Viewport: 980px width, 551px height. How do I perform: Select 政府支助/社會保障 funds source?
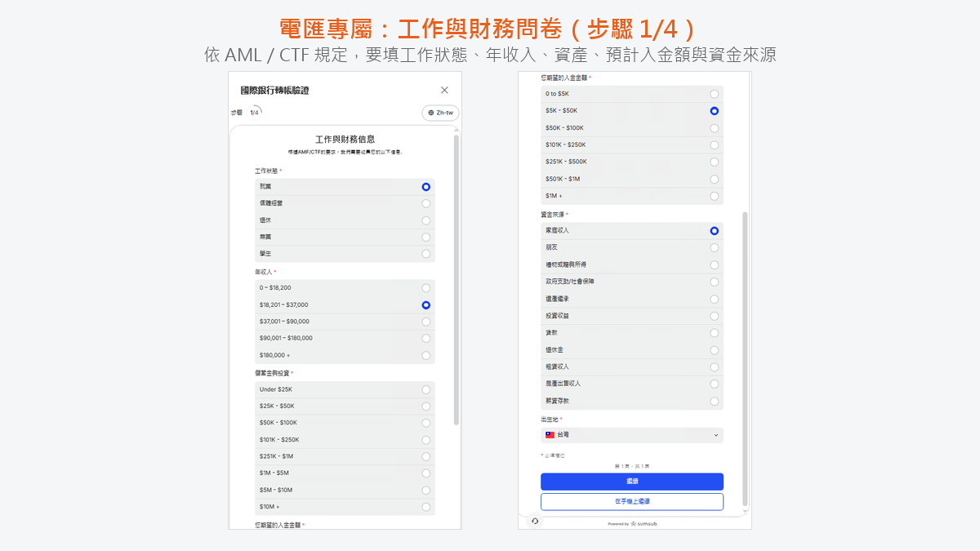pyautogui.click(x=632, y=282)
